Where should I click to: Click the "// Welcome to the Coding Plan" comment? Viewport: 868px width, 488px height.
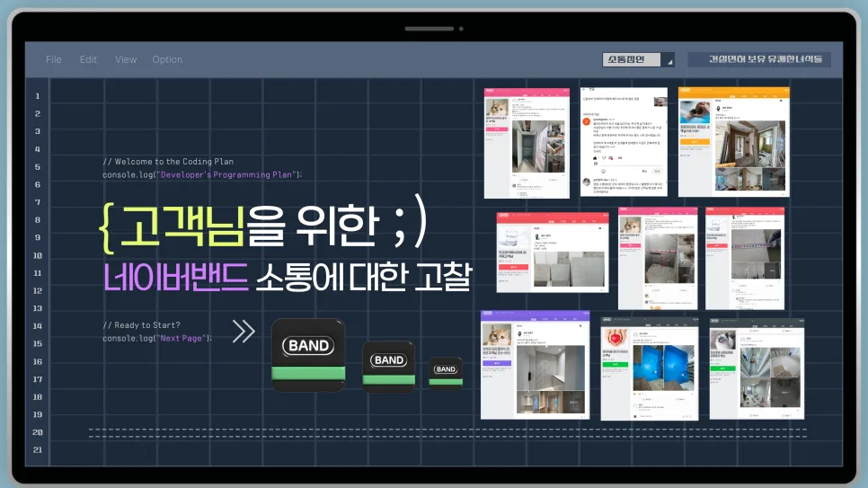[x=168, y=162]
